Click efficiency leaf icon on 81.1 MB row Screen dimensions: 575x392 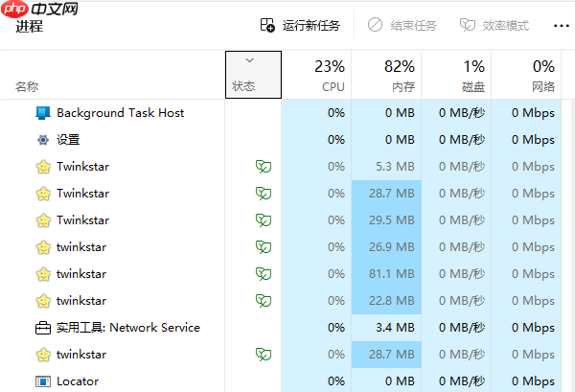coord(262,274)
